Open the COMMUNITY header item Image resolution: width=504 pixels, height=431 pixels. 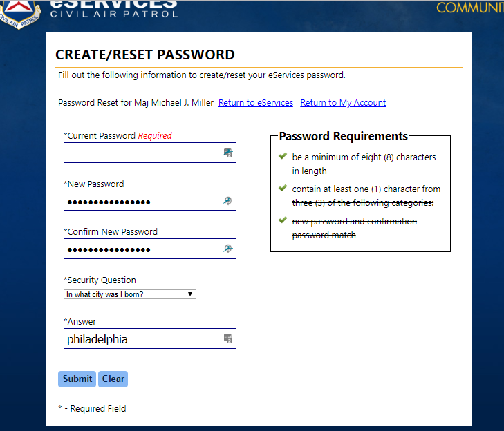pyautogui.click(x=470, y=8)
